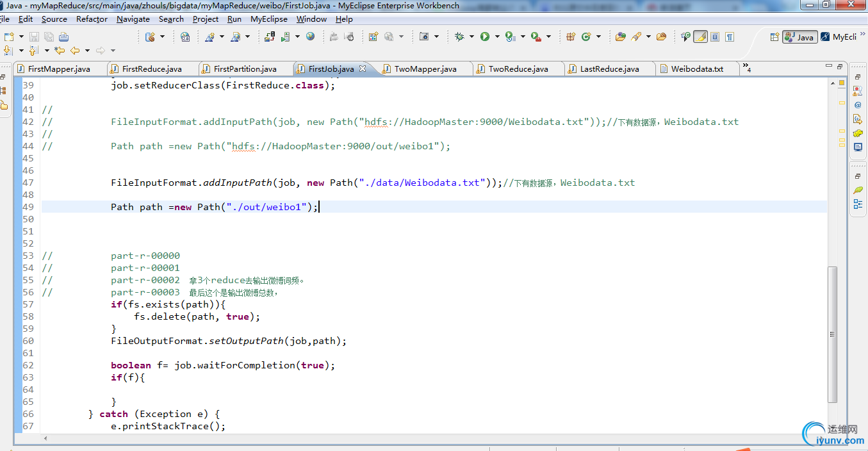Click the globe web browser icon
Screen dimensions: 868x451
311,37
